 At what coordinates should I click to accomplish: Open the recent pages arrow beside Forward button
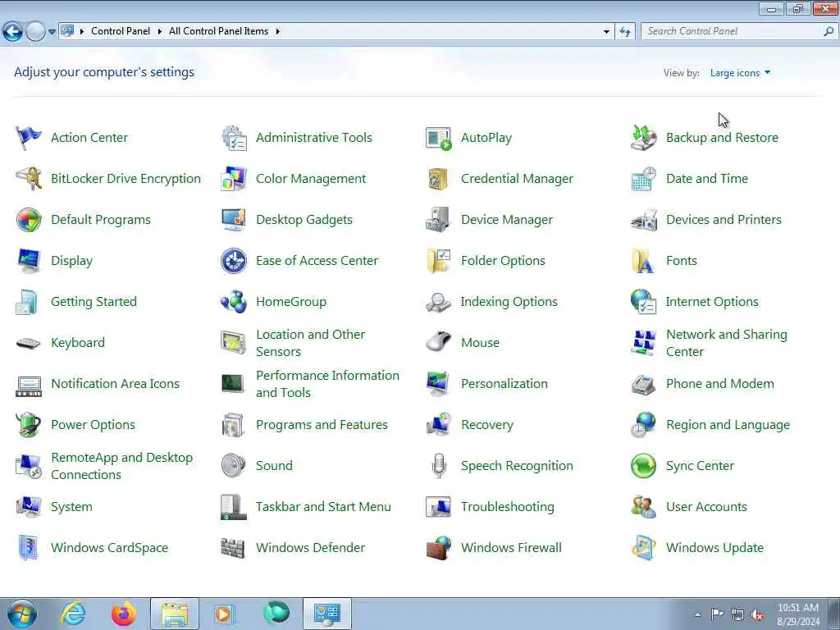tap(52, 32)
